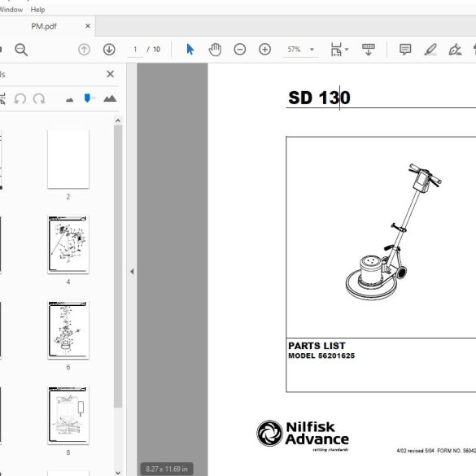
Task: Open fit page options dropdown arrow
Action: point(347,49)
